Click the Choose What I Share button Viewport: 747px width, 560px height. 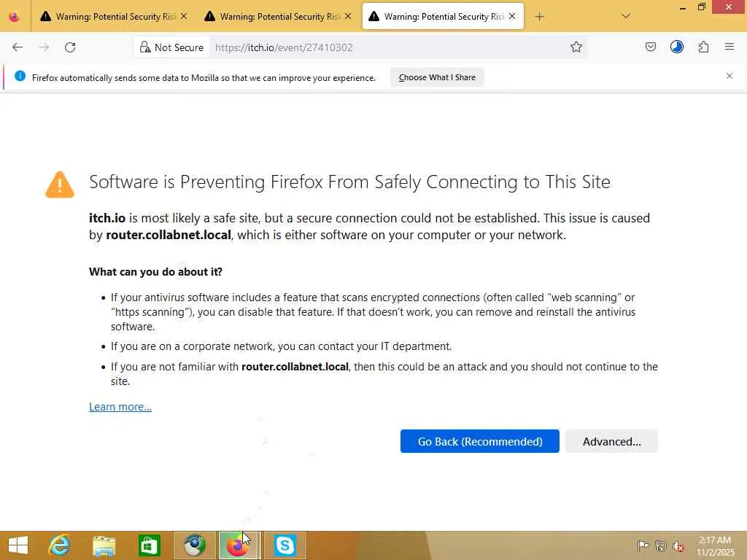437,77
